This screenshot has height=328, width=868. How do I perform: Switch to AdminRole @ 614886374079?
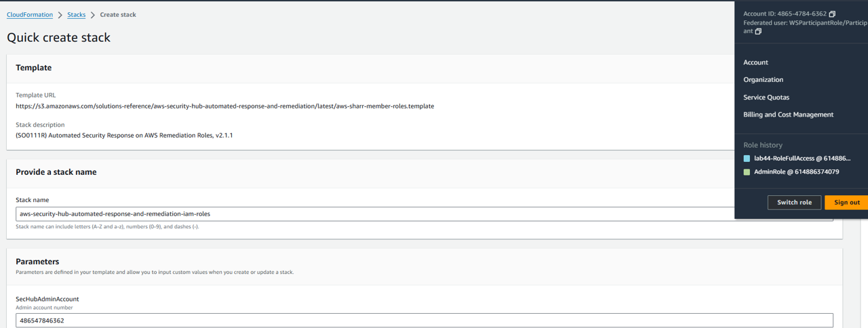click(796, 172)
